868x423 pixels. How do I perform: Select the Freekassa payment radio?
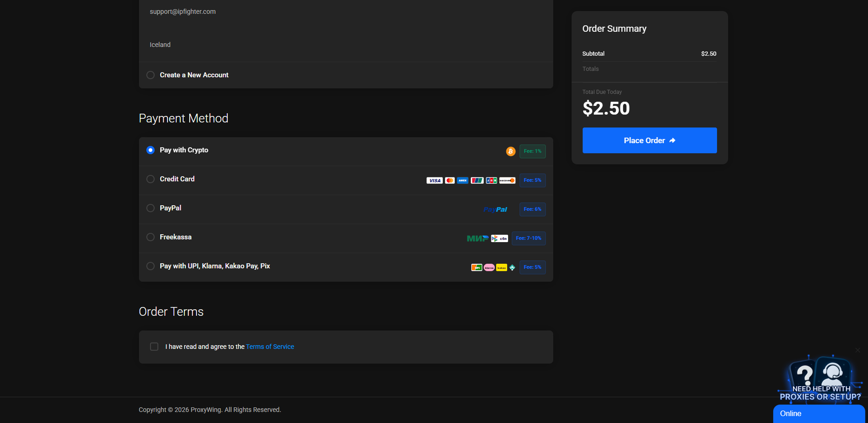pos(151,237)
